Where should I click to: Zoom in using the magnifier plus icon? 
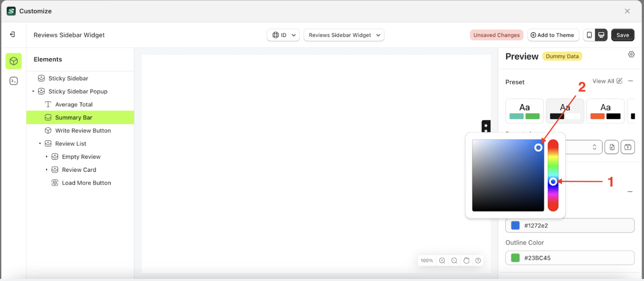(442, 260)
